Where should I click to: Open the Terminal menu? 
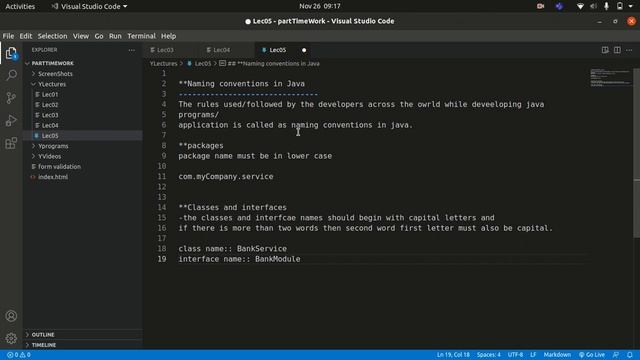coord(141,36)
